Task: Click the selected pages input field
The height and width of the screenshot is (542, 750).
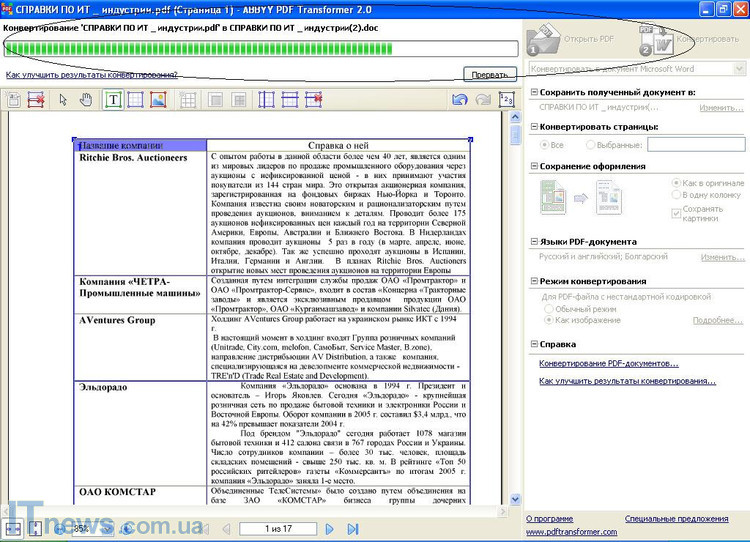Action: [x=696, y=144]
